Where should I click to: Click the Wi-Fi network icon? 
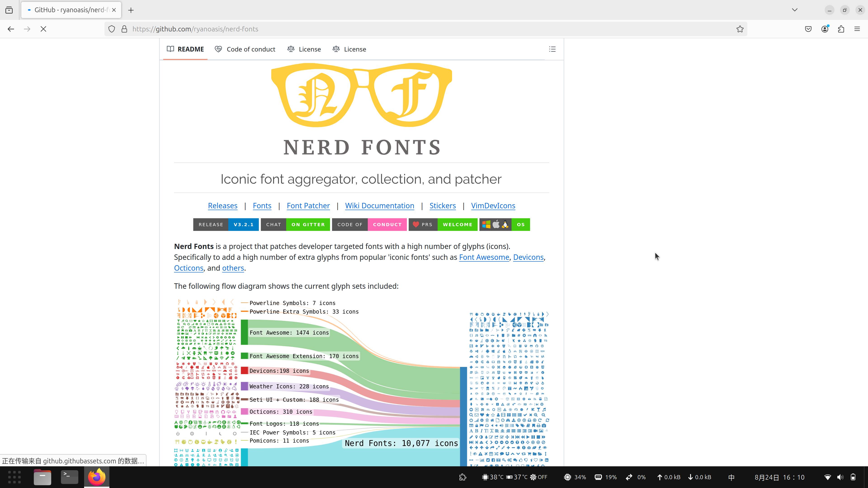[x=828, y=477]
